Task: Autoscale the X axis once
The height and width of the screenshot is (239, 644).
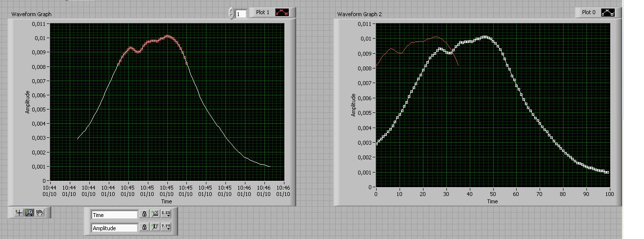Action: click(155, 214)
